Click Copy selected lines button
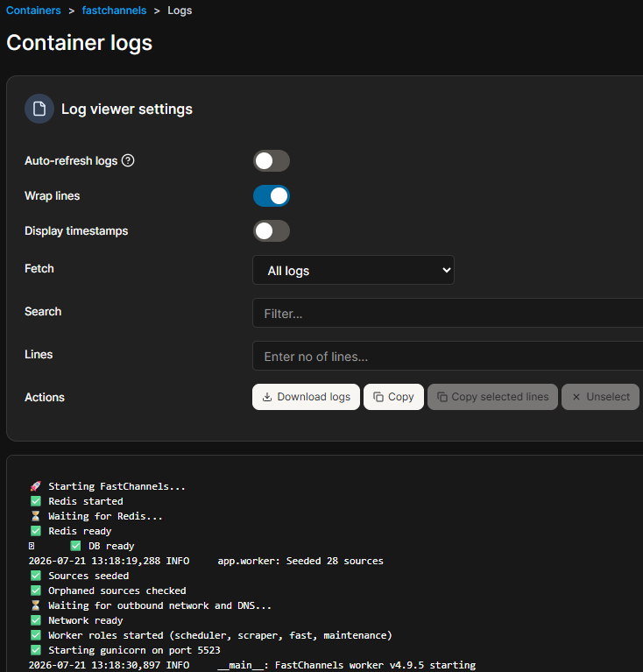 point(492,397)
